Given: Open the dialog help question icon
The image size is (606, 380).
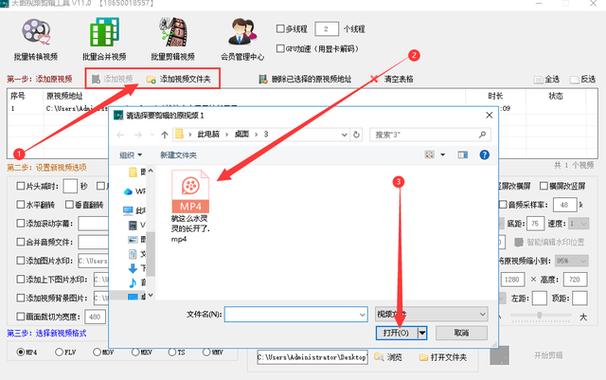Looking at the screenshot, I should (484, 155).
